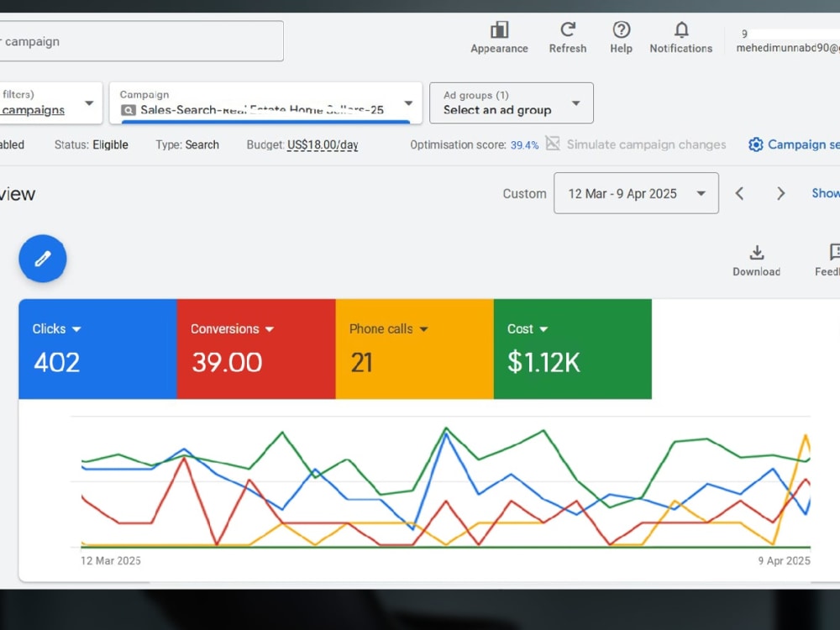840x630 pixels.
Task: Click Simulate campaign changes text
Action: 646,144
